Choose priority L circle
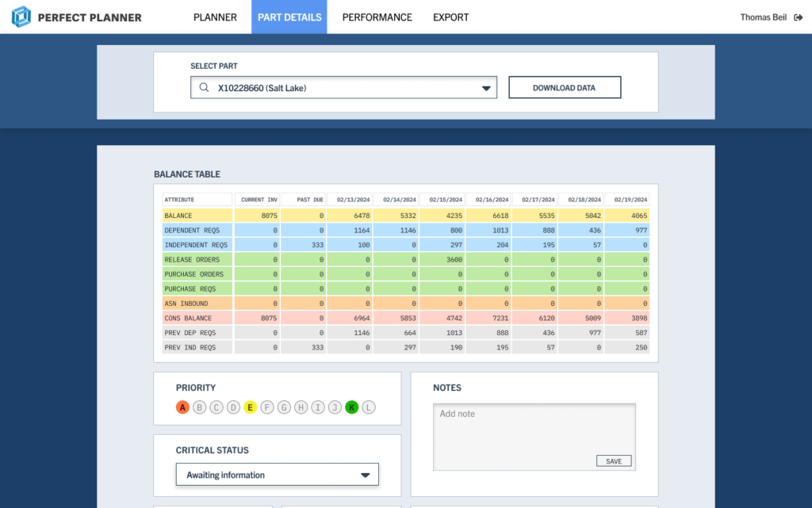 pyautogui.click(x=368, y=407)
